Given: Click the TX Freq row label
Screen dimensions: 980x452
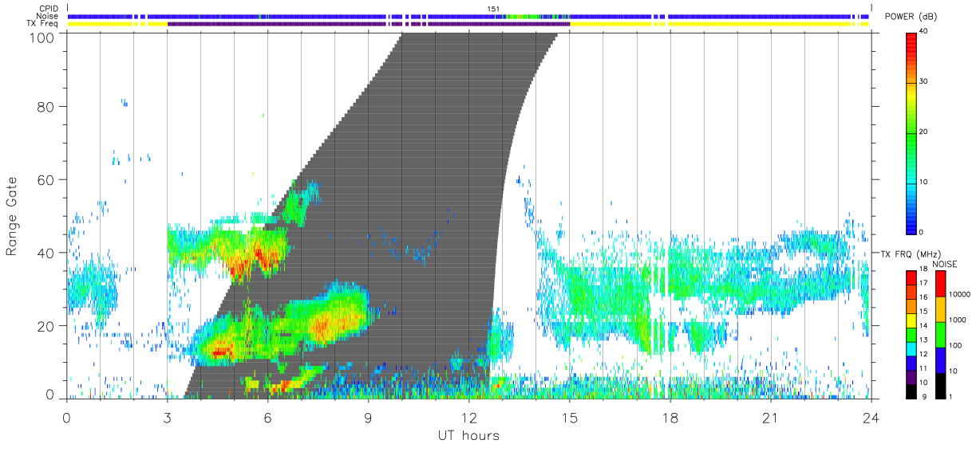Looking at the screenshot, I should click(x=41, y=24).
